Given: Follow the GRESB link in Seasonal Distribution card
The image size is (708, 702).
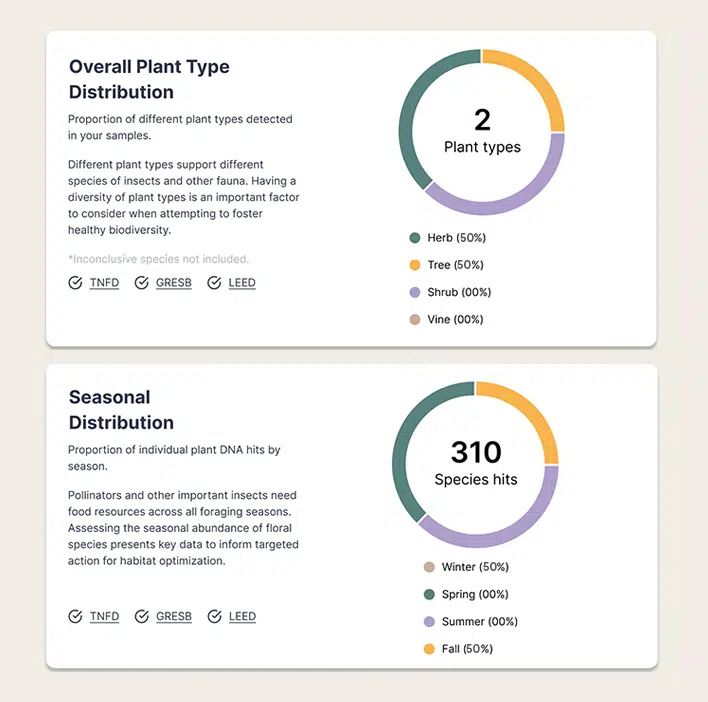Looking at the screenshot, I should [173, 616].
